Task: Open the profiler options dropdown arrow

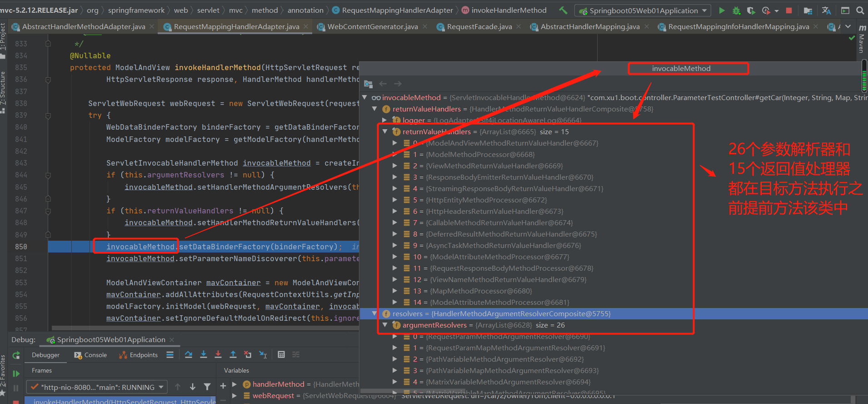Action: tap(777, 10)
